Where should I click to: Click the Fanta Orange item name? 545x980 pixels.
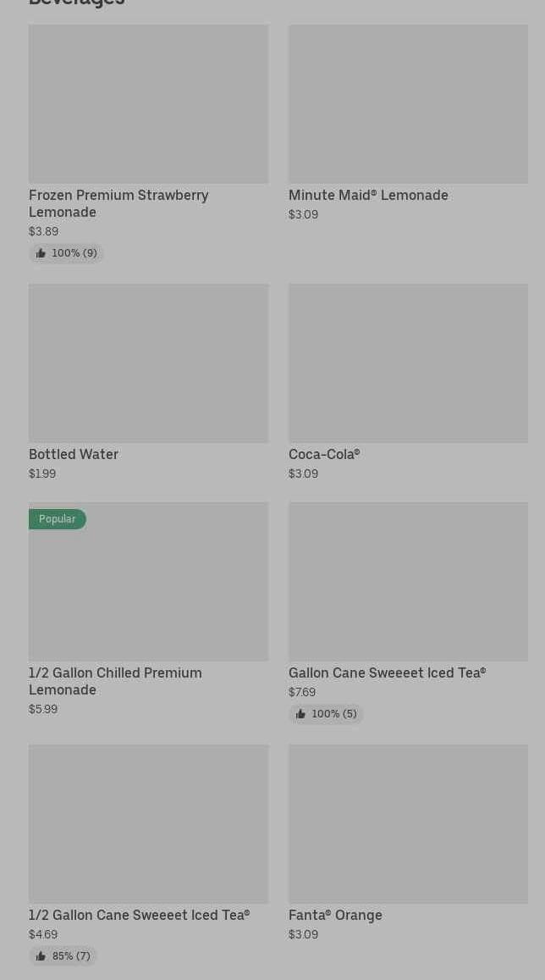[x=335, y=915]
